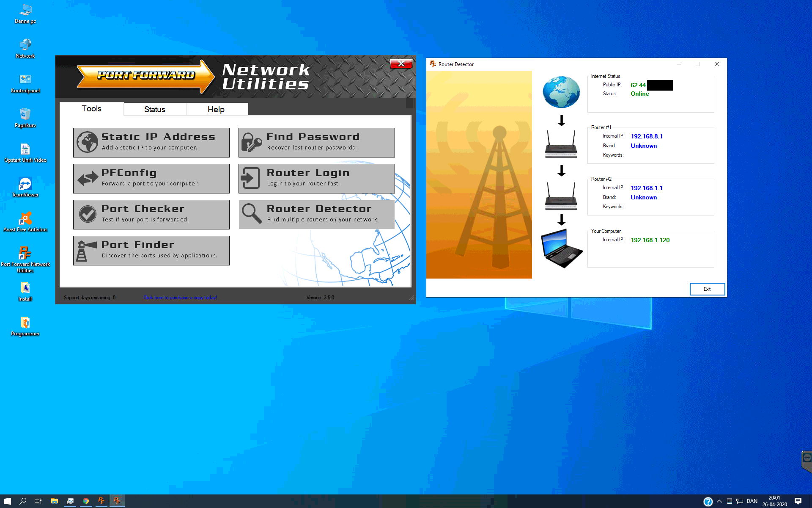Click the Router Detector window title text
The width and height of the screenshot is (812, 508).
[x=456, y=64]
